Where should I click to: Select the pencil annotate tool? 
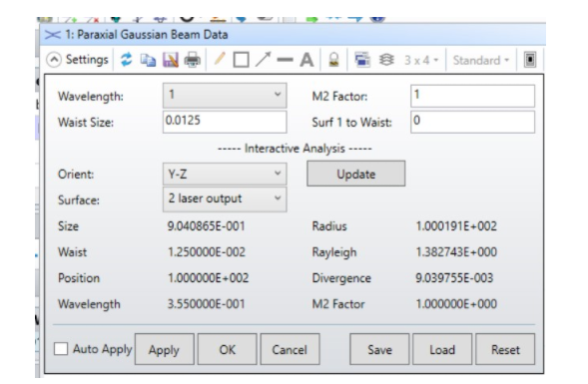coord(220,59)
